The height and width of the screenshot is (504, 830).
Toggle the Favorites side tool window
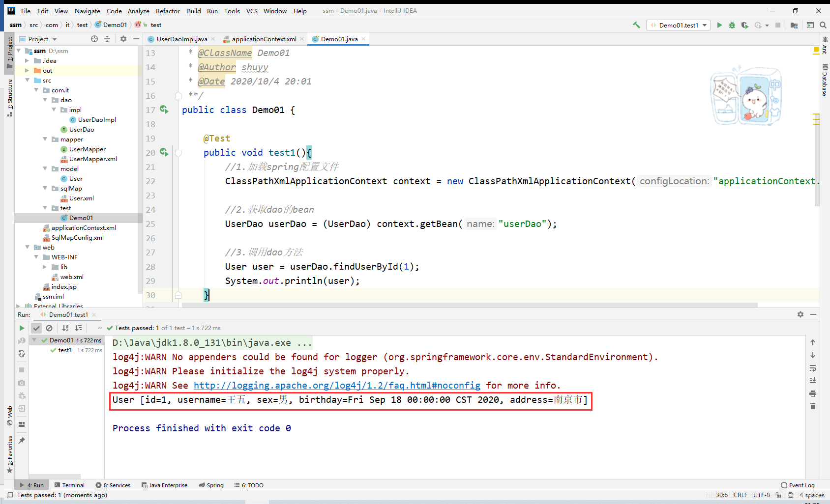tap(10, 454)
